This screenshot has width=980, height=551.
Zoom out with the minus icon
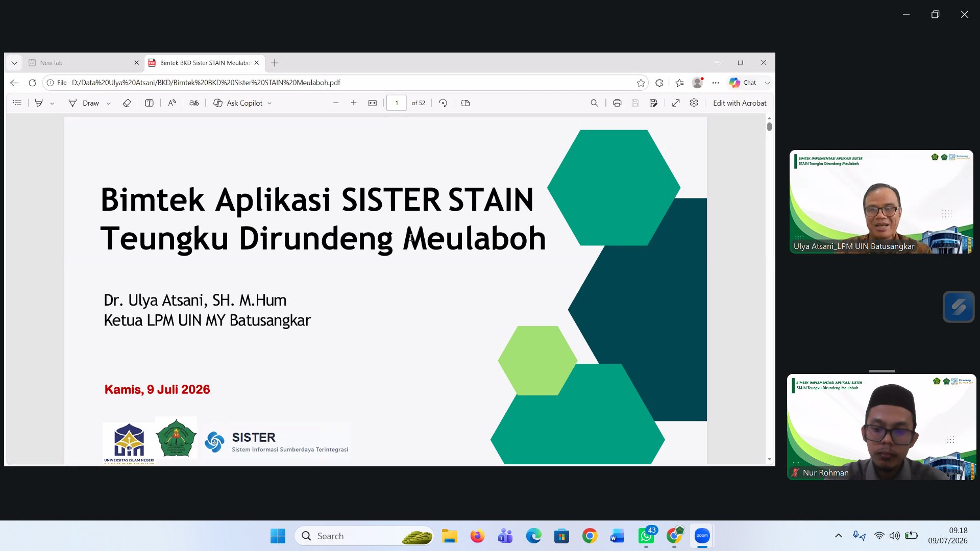click(336, 103)
